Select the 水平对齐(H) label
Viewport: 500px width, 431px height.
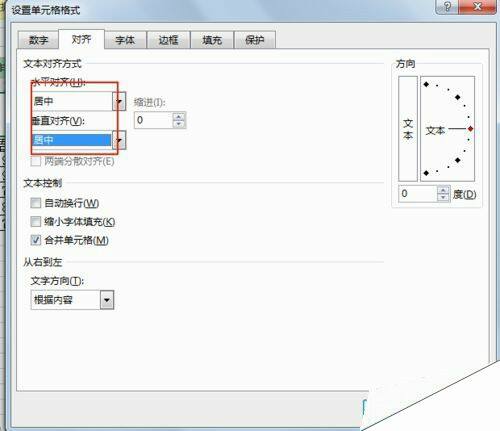coord(59,82)
